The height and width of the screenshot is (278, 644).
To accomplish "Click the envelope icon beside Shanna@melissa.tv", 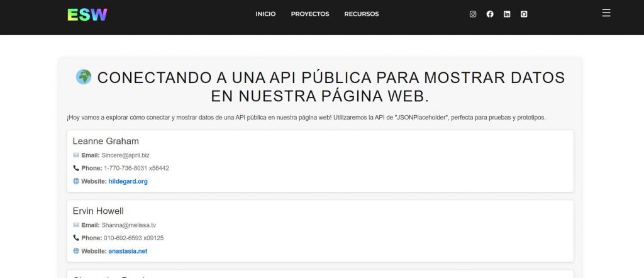I will click(76, 225).
